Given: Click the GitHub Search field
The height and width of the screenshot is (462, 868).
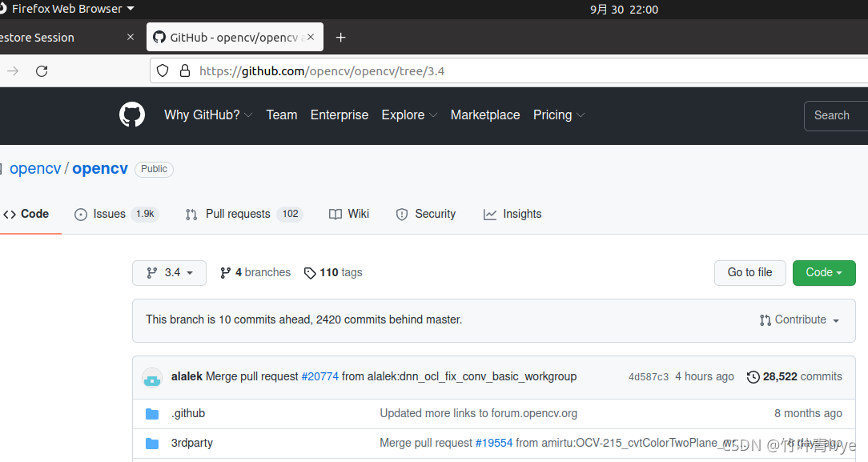Looking at the screenshot, I should click(836, 115).
